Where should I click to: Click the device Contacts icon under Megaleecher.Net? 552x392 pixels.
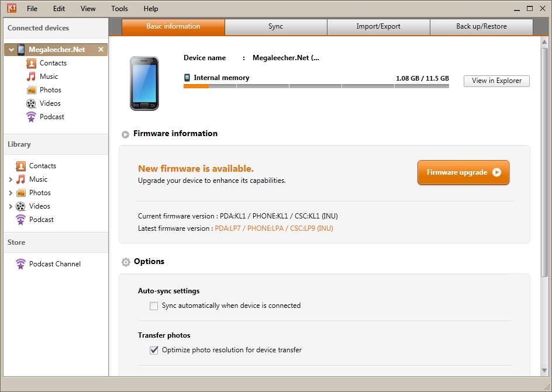point(32,63)
